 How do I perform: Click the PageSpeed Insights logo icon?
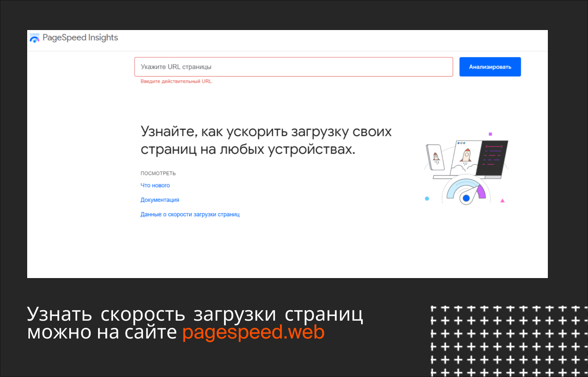tap(34, 38)
